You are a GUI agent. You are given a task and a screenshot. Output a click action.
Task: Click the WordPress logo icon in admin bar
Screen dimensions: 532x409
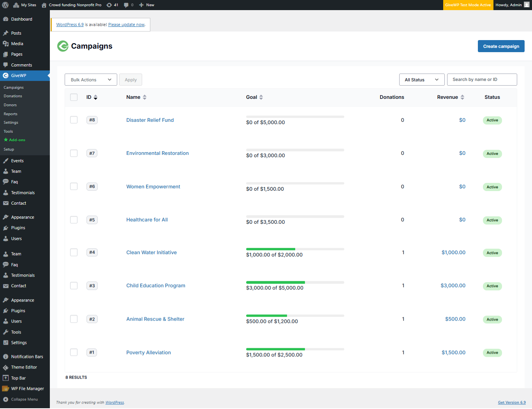coord(5,5)
